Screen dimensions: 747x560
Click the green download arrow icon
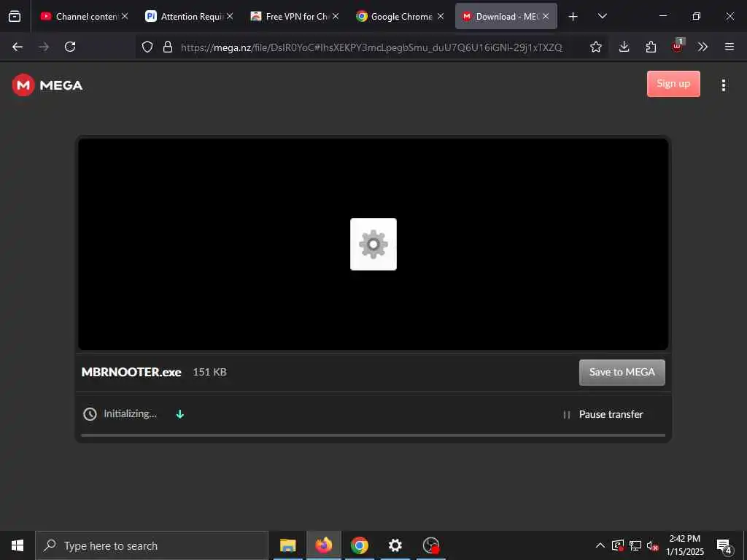180,414
